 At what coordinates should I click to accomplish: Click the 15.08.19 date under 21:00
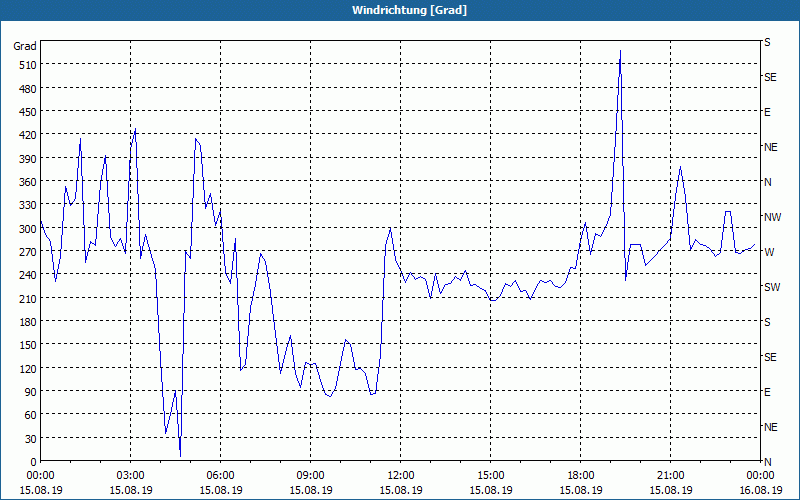point(670,490)
